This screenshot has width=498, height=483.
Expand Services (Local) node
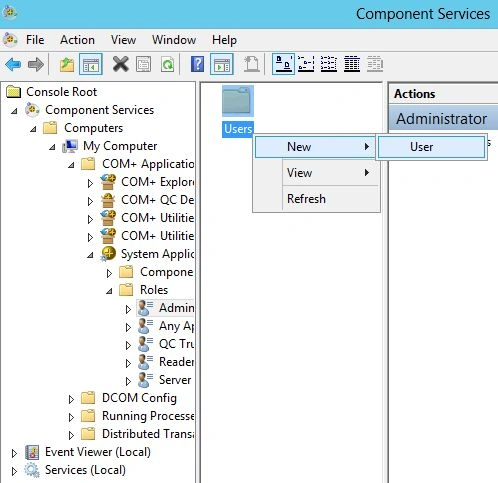(14, 471)
